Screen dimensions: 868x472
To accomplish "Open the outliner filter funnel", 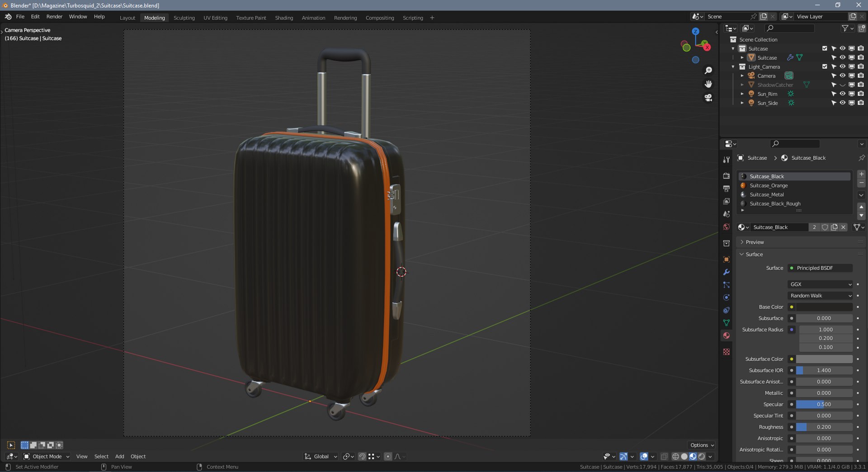I will (x=845, y=28).
